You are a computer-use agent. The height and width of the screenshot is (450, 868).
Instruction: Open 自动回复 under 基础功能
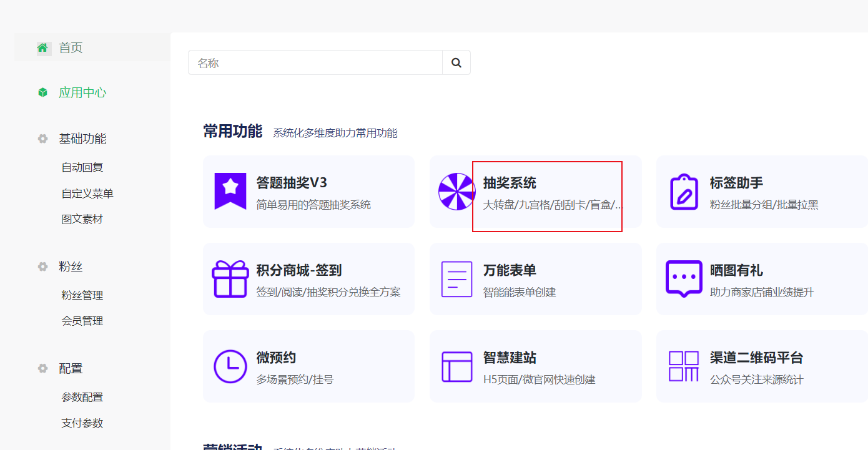[x=82, y=167]
